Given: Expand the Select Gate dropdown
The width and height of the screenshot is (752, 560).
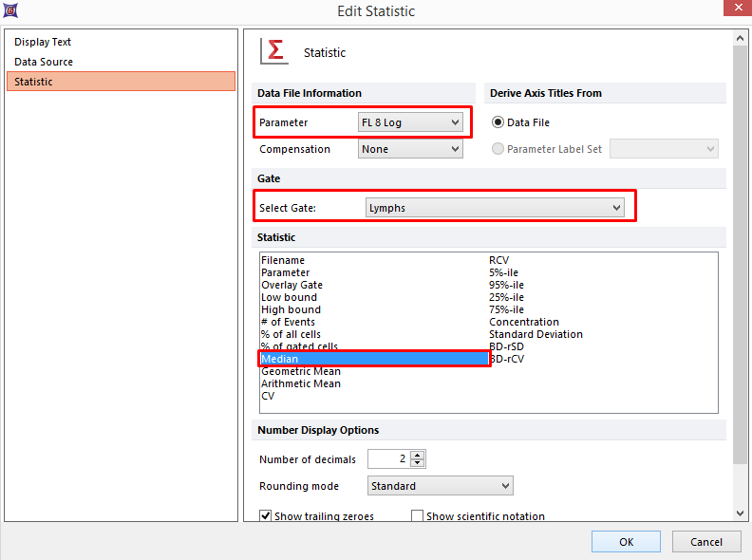Looking at the screenshot, I should [x=496, y=208].
